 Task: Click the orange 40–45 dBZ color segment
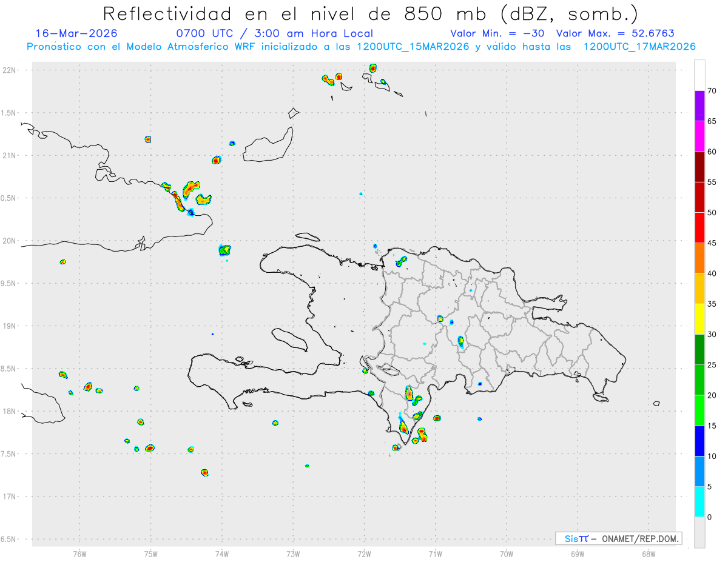point(699,258)
